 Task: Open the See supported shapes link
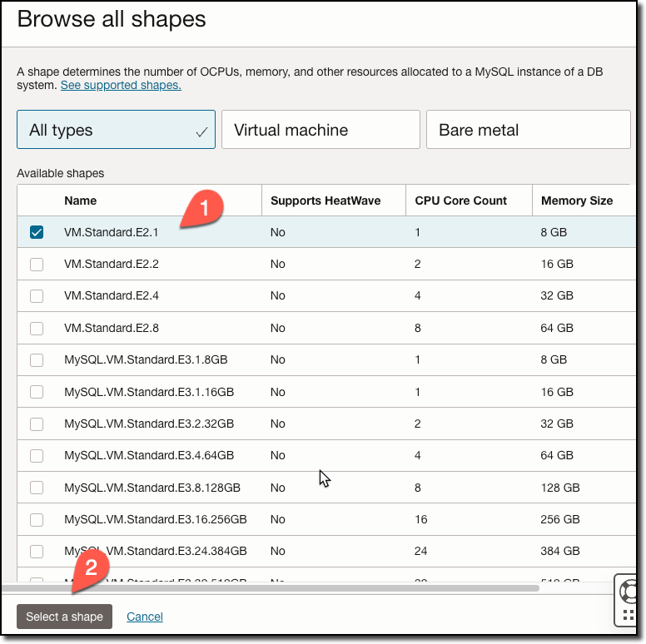[x=121, y=85]
